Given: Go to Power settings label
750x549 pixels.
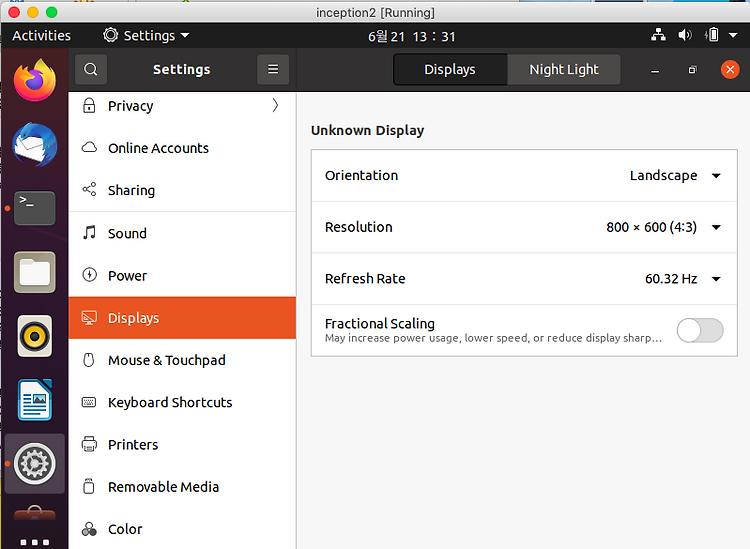Looking at the screenshot, I should click(127, 276).
